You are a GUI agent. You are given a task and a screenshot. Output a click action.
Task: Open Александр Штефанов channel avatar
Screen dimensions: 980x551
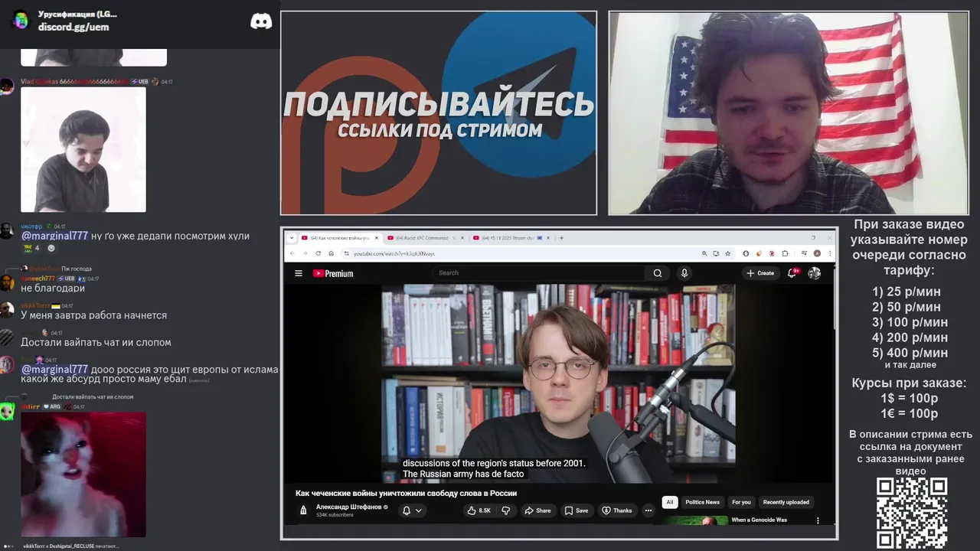click(x=303, y=510)
